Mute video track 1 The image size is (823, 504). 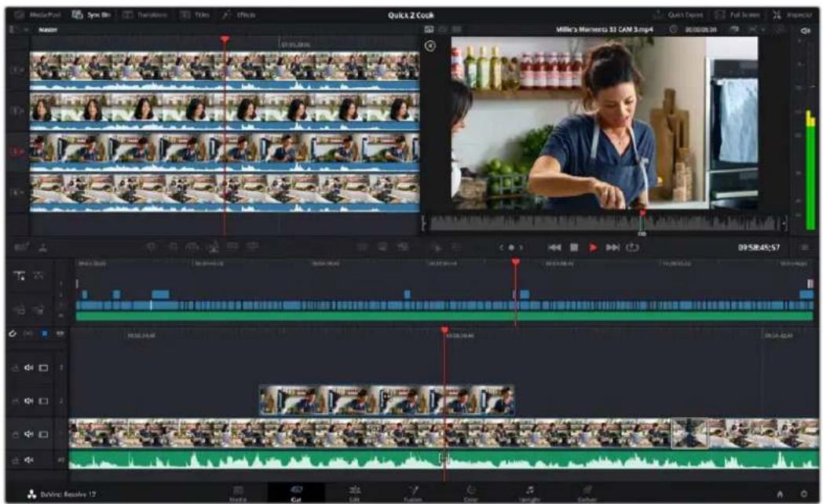[x=28, y=434]
